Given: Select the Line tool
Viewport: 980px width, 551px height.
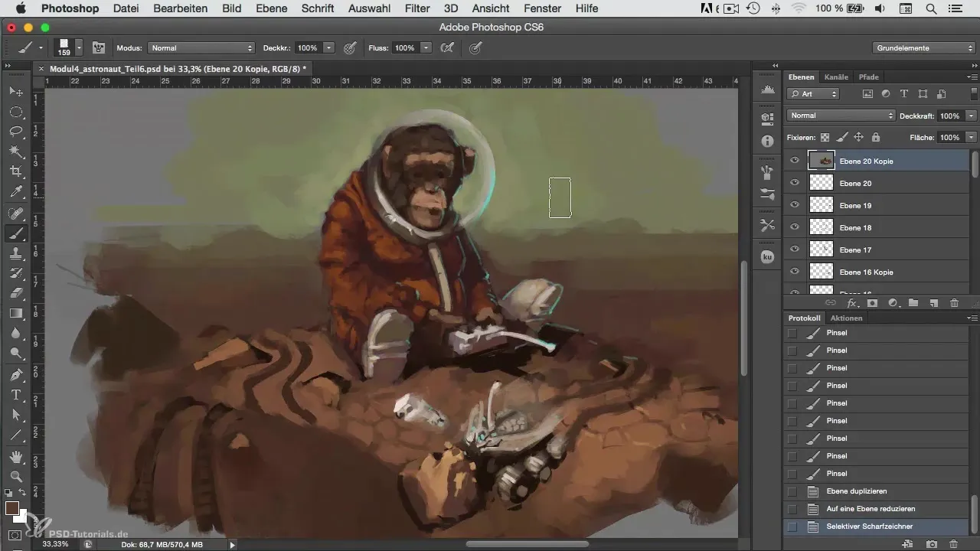Looking at the screenshot, I should pos(16,435).
